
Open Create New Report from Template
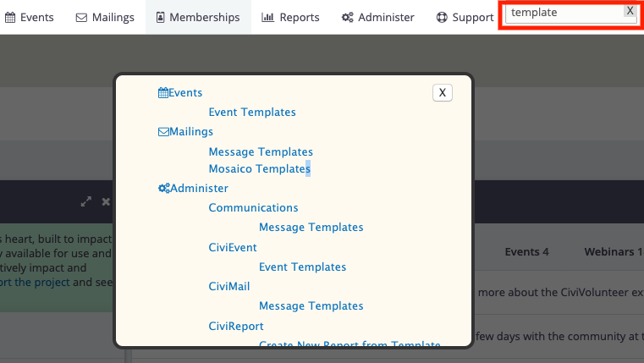point(350,344)
